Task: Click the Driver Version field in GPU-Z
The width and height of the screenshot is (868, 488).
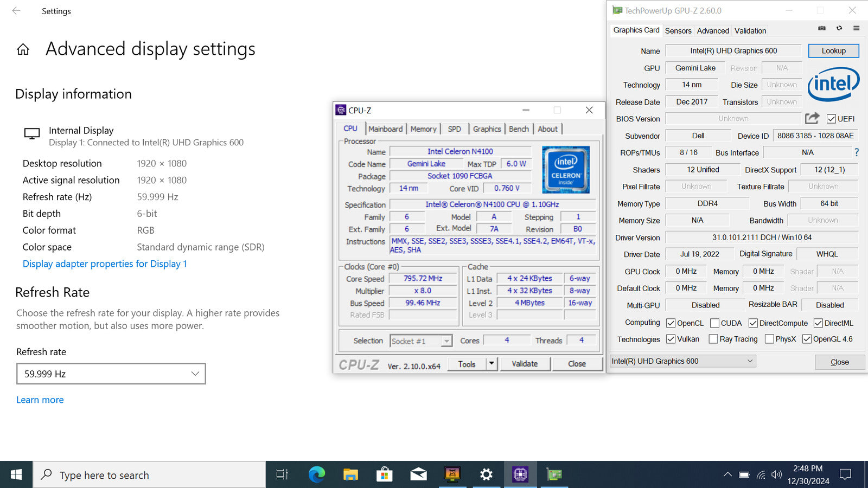Action: click(762, 237)
